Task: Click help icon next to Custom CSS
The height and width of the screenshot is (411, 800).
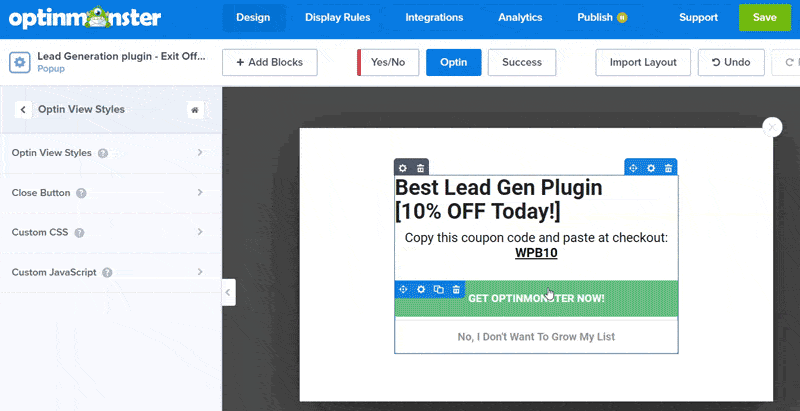Action: [x=79, y=233]
